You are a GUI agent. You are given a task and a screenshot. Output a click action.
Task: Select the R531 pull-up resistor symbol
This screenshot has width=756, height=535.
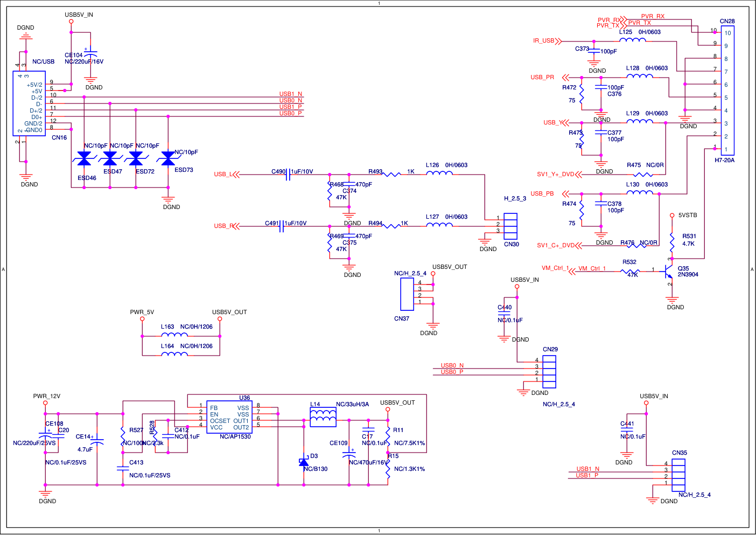click(672, 244)
